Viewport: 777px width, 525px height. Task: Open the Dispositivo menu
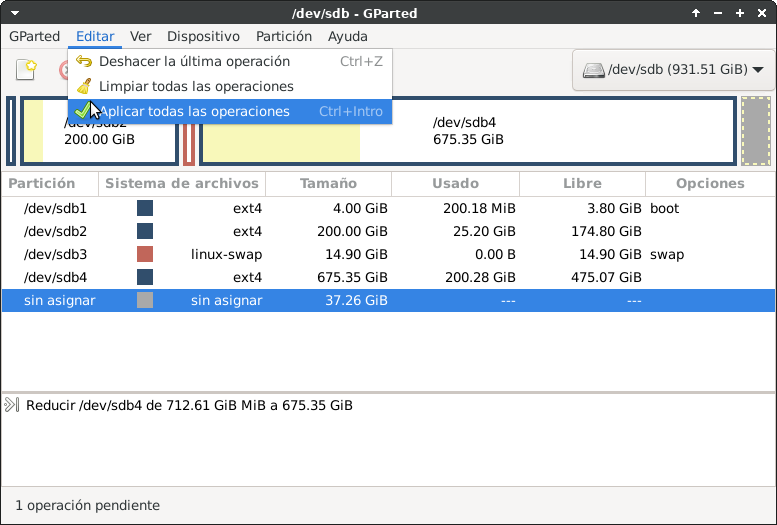(x=203, y=36)
